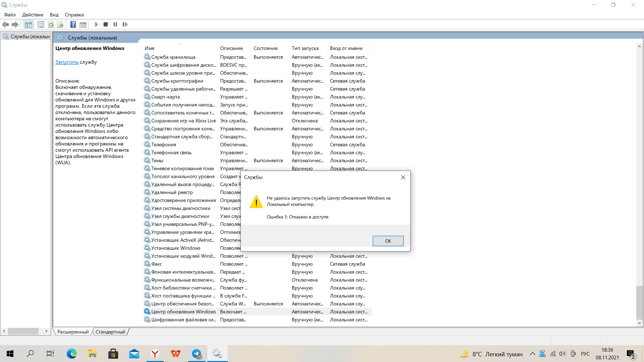Viewport: 644px width, 362px height.
Task: Switch to the Стандартный tab
Action: pyautogui.click(x=110, y=332)
